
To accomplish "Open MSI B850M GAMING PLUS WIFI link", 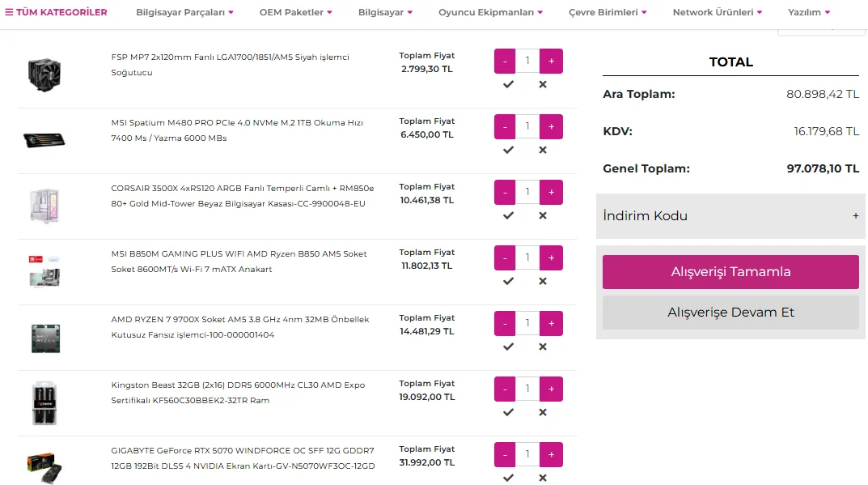I will point(239,261).
